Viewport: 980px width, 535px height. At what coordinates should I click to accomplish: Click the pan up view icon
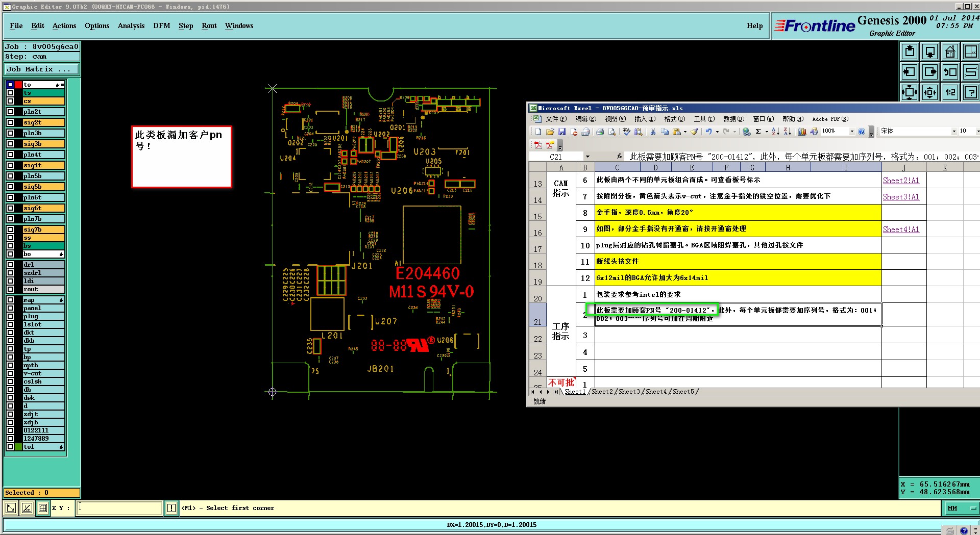tap(909, 52)
